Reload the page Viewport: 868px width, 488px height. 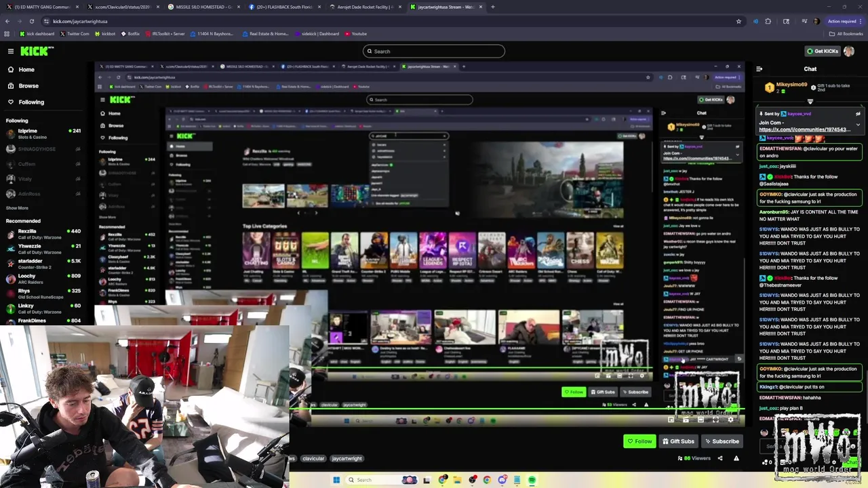[31, 21]
